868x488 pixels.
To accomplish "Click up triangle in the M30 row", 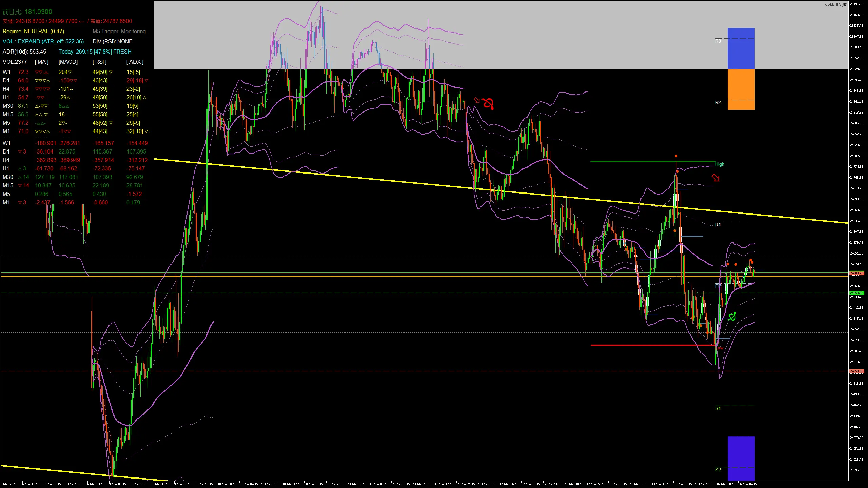I will (20, 177).
